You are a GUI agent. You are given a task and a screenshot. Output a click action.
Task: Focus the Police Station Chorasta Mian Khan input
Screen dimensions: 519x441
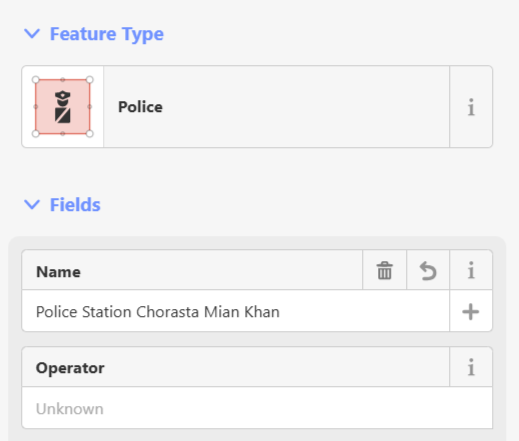tap(236, 311)
